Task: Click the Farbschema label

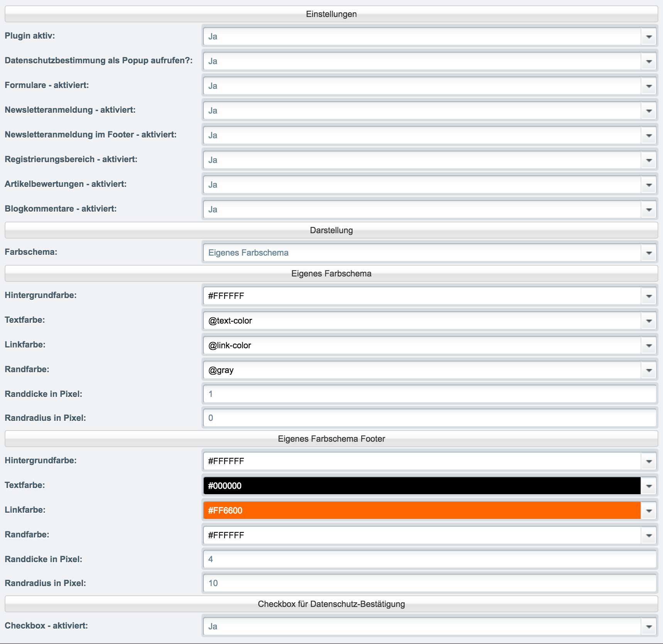Action: pyautogui.click(x=31, y=252)
